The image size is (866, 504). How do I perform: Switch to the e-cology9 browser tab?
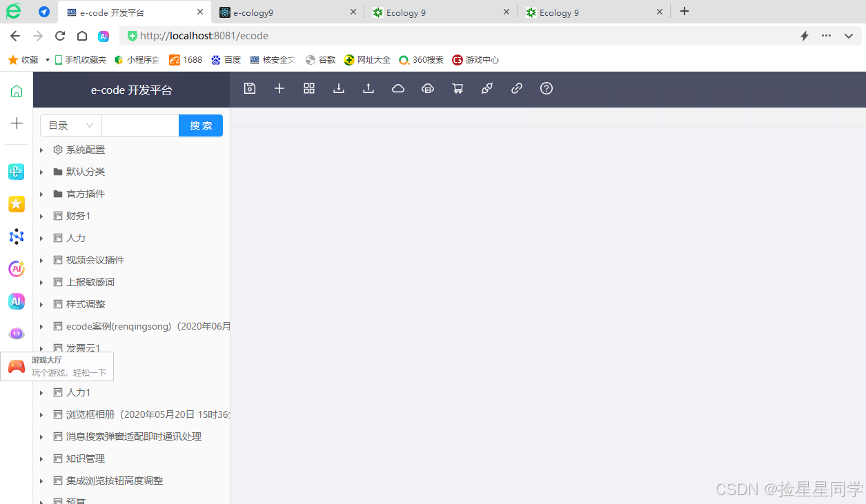coord(286,12)
